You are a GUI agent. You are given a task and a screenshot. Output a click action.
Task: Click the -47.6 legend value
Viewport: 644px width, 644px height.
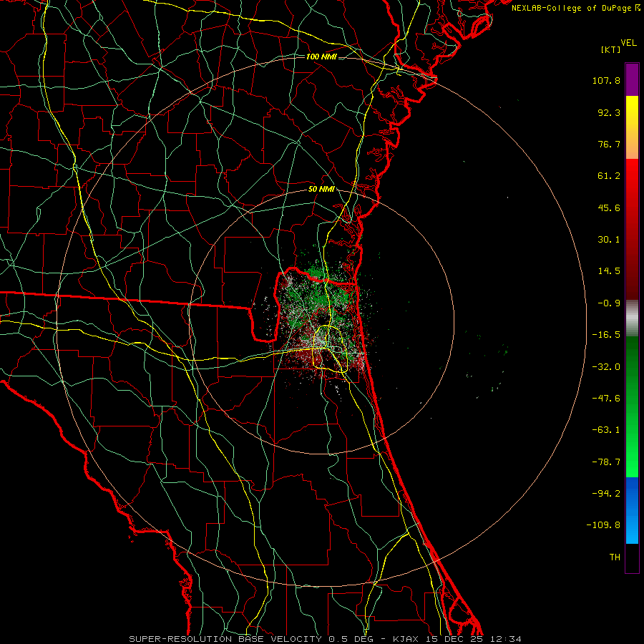606,399
